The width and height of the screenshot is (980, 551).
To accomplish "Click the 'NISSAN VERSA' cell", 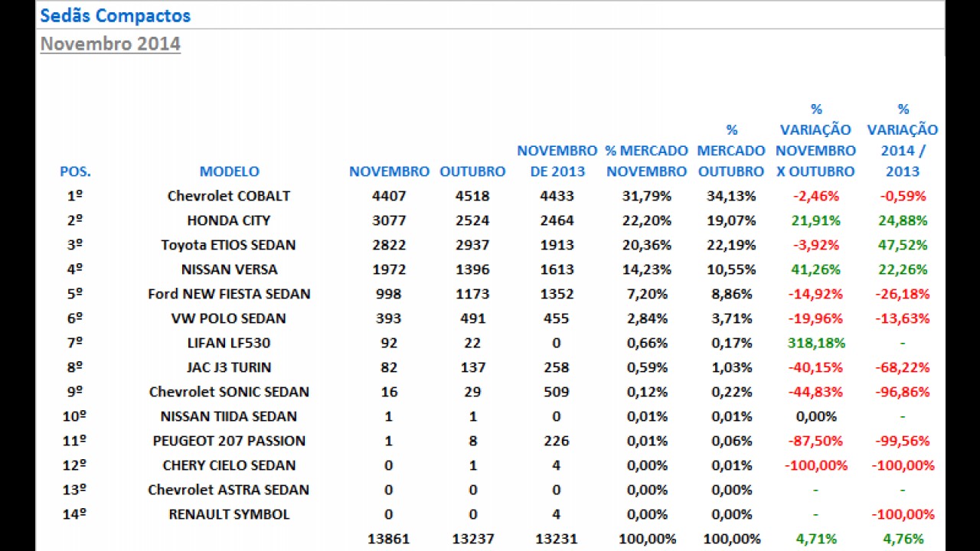I will [x=229, y=269].
